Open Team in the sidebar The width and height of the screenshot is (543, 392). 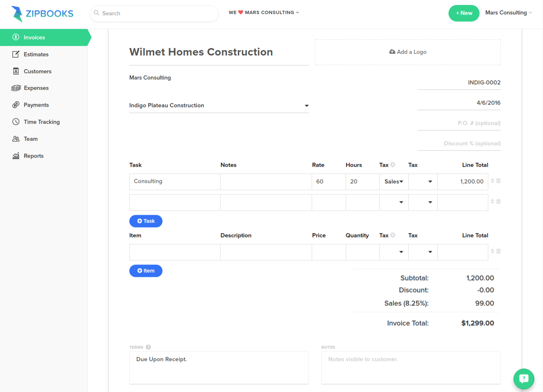coord(44,139)
